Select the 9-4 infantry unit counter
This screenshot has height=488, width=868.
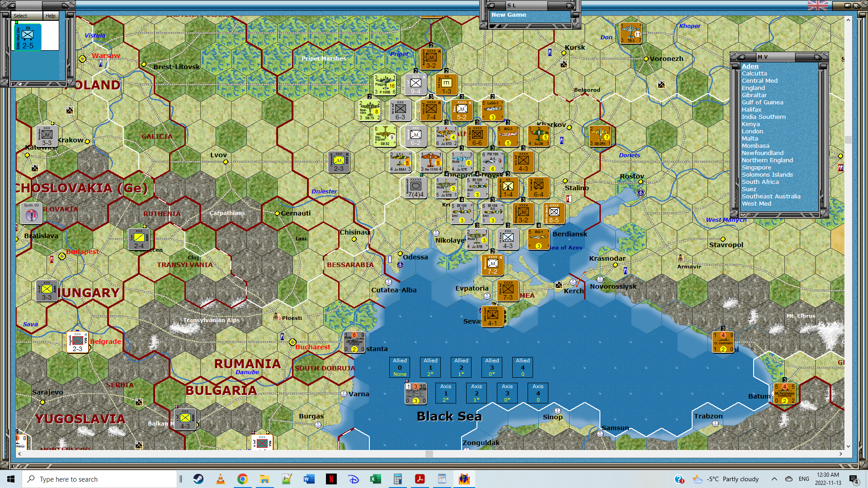(x=415, y=84)
